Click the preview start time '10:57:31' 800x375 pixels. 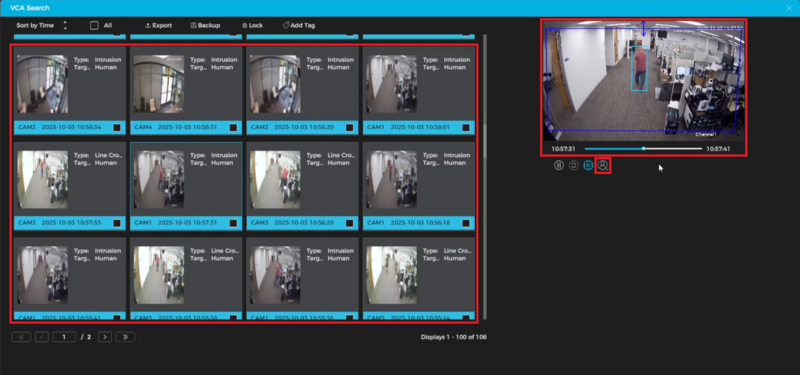coord(563,149)
